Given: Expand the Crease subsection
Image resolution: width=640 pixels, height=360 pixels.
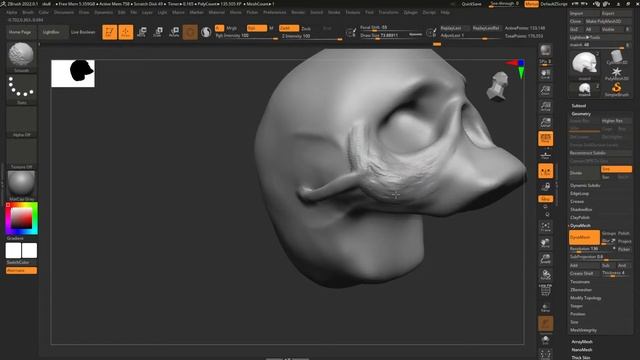Looking at the screenshot, I should coord(577,202).
